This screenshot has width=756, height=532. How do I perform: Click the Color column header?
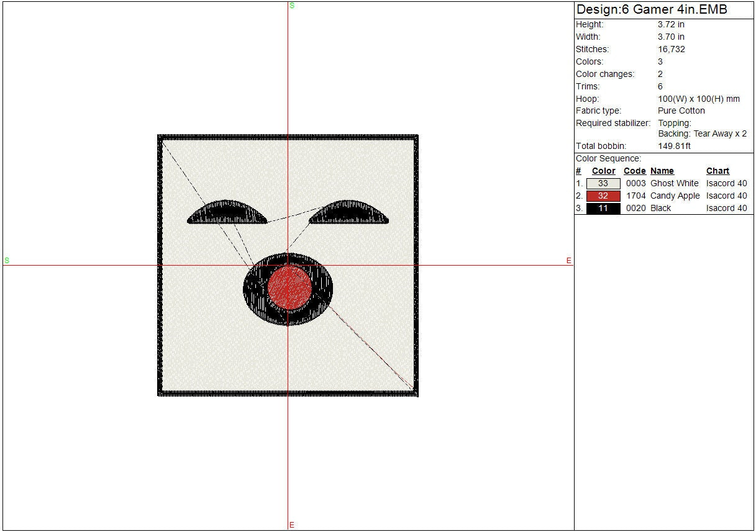[x=603, y=171]
